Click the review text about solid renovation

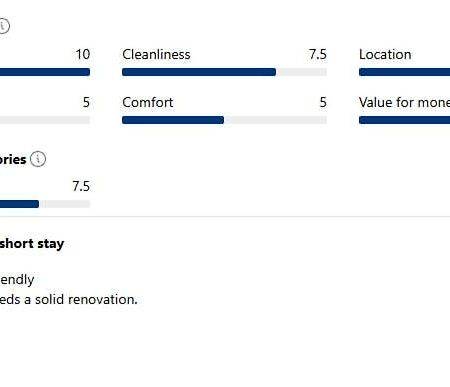click(x=69, y=299)
